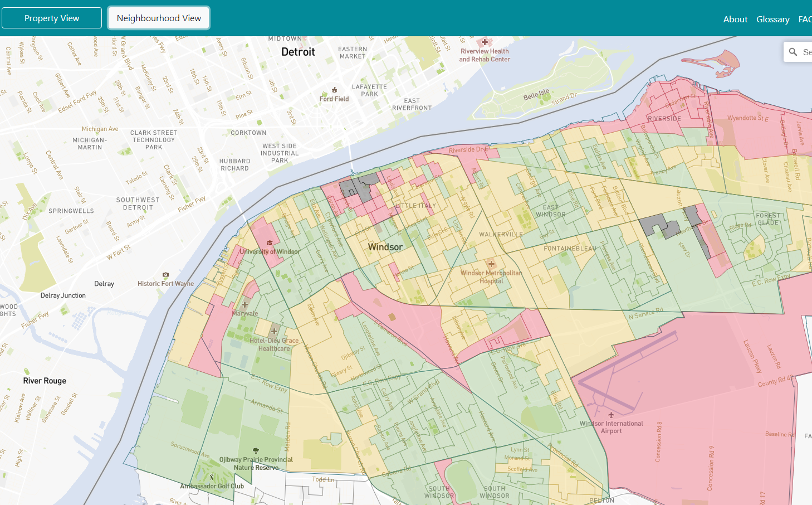Screen dimensions: 812x505
Task: Click the Windsor city label
Action: coord(385,247)
